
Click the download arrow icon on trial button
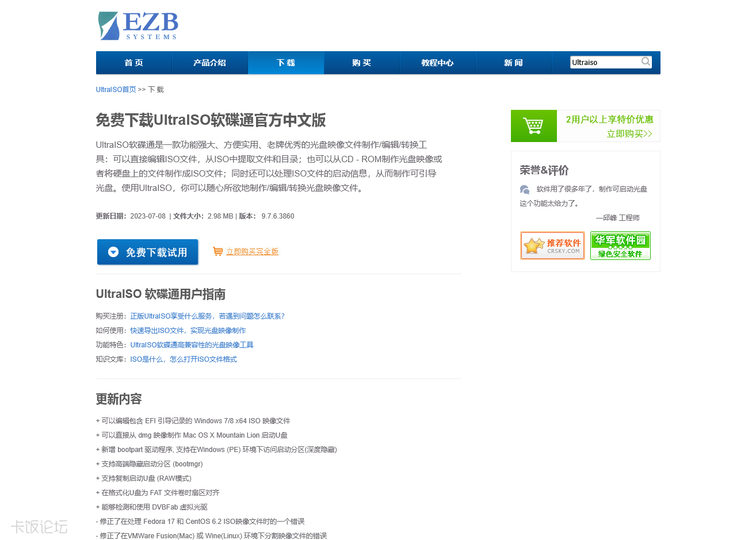click(x=113, y=251)
